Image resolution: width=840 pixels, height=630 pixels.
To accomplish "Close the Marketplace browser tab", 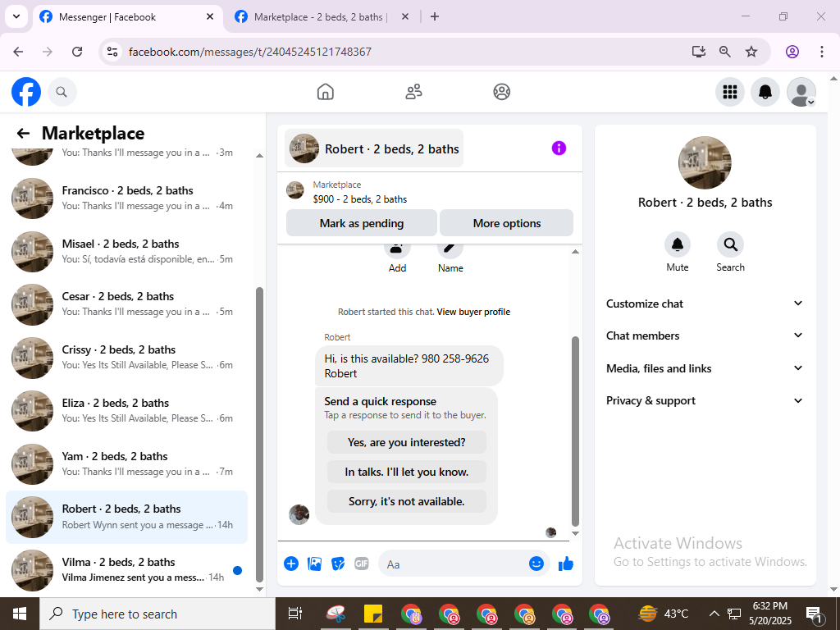I will point(405,16).
